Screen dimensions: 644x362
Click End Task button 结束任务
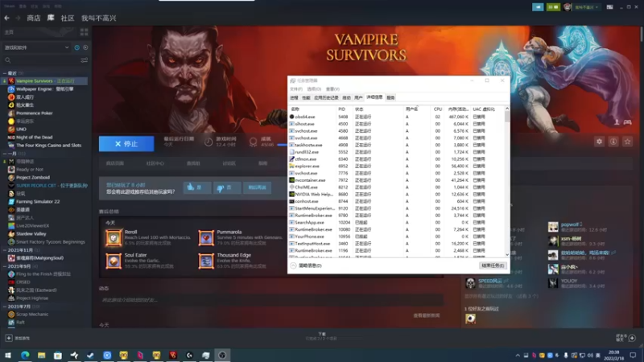493,265
